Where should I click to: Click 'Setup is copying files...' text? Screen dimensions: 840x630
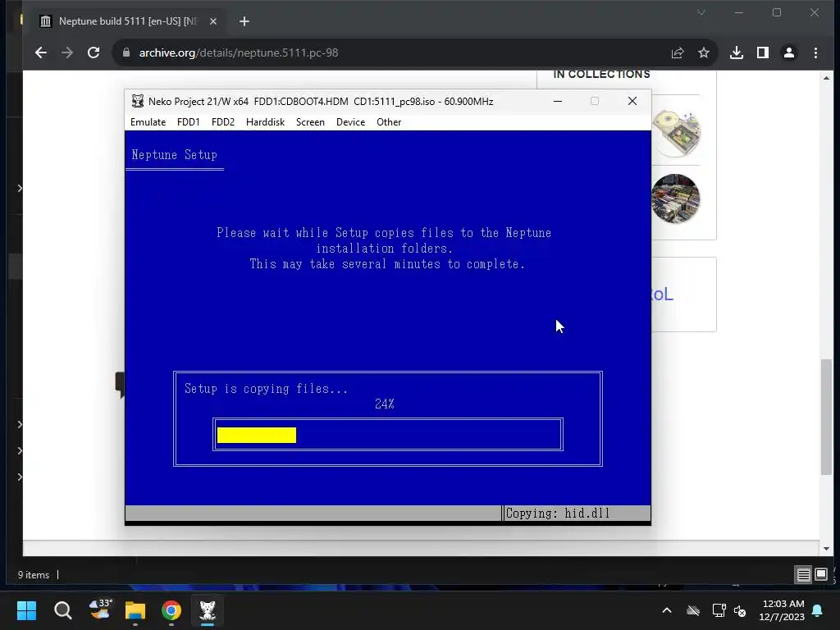tap(266, 388)
